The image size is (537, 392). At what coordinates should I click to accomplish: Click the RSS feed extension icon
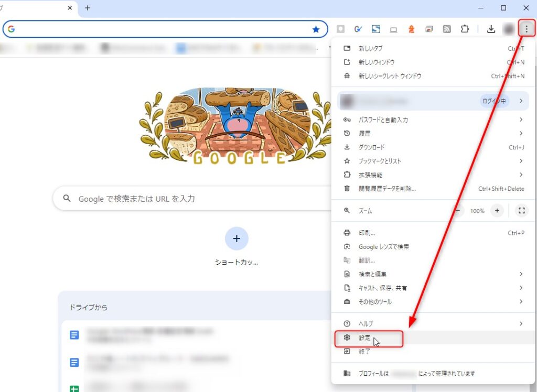coord(447,29)
